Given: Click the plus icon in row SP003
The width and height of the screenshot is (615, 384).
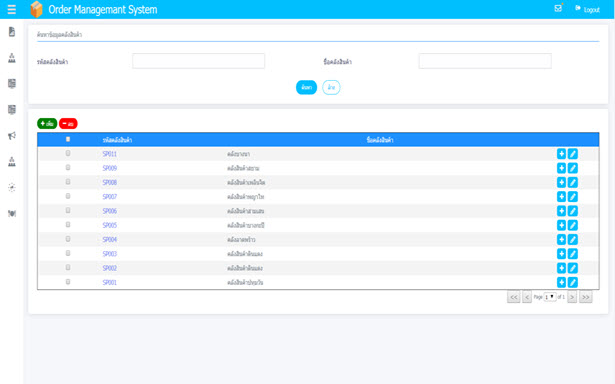Looking at the screenshot, I should pos(561,254).
